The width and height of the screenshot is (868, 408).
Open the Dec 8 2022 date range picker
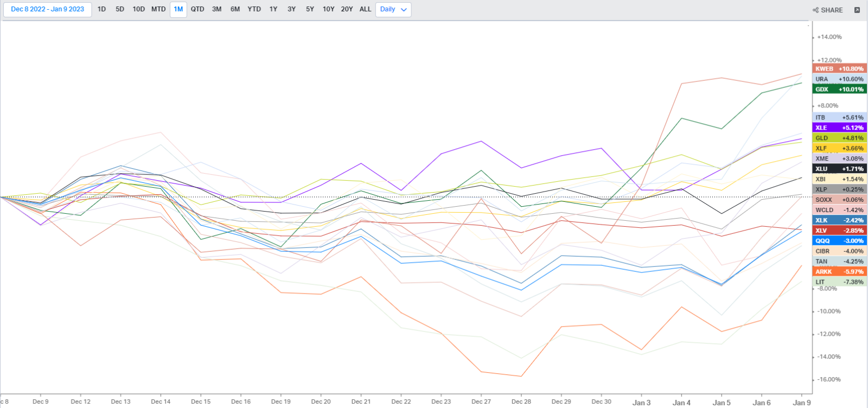(x=48, y=9)
